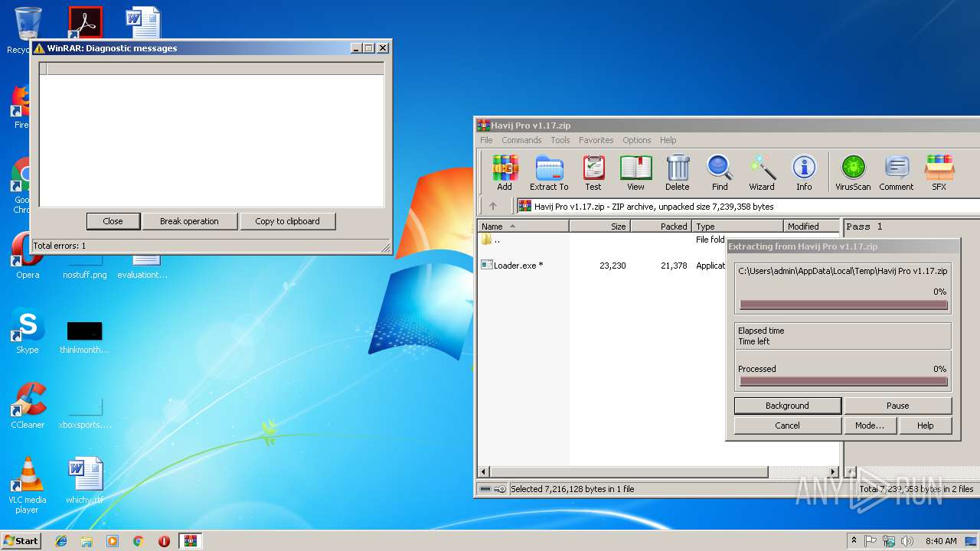Click Help in the extracting dialog
This screenshot has width=980, height=551.
(926, 425)
